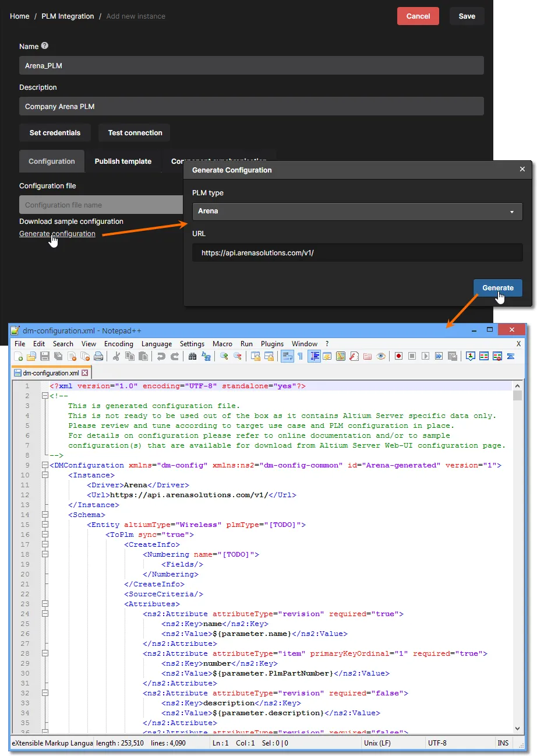Collapse the ToPlm fold at line 16
The image size is (537, 756).
pyautogui.click(x=45, y=535)
